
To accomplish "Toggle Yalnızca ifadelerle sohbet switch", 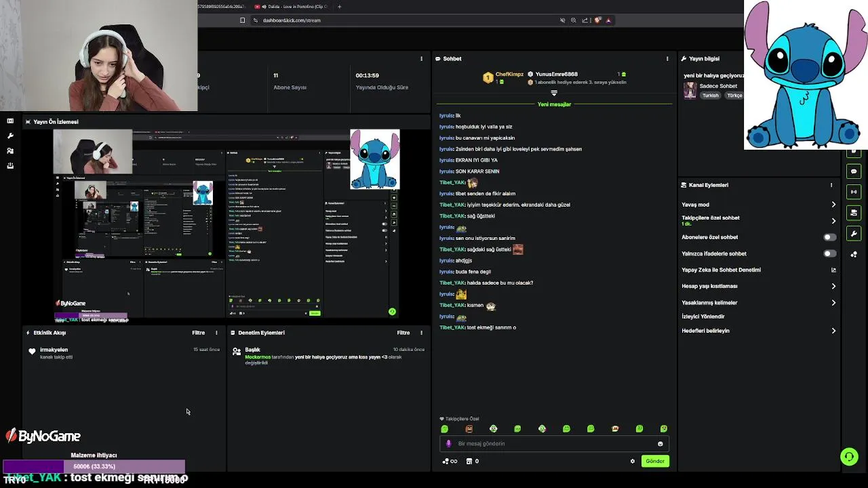I will coord(829,253).
